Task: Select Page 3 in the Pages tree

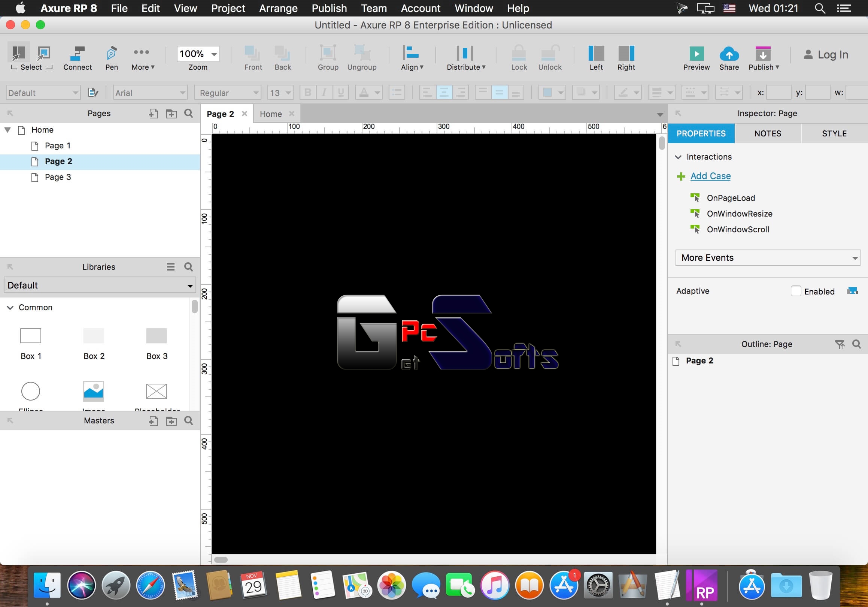Action: point(58,177)
